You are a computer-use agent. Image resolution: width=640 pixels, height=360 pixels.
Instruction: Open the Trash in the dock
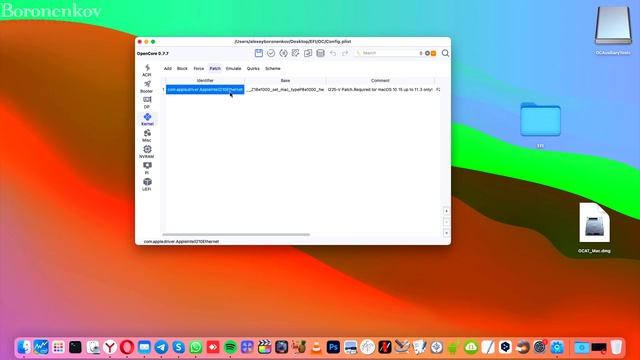coord(616,347)
